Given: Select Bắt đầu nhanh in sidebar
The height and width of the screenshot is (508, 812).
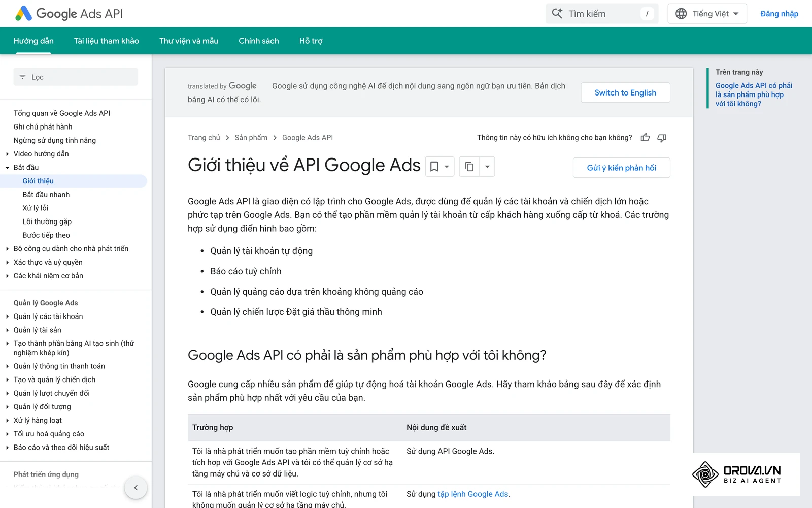Looking at the screenshot, I should click(46, 195).
